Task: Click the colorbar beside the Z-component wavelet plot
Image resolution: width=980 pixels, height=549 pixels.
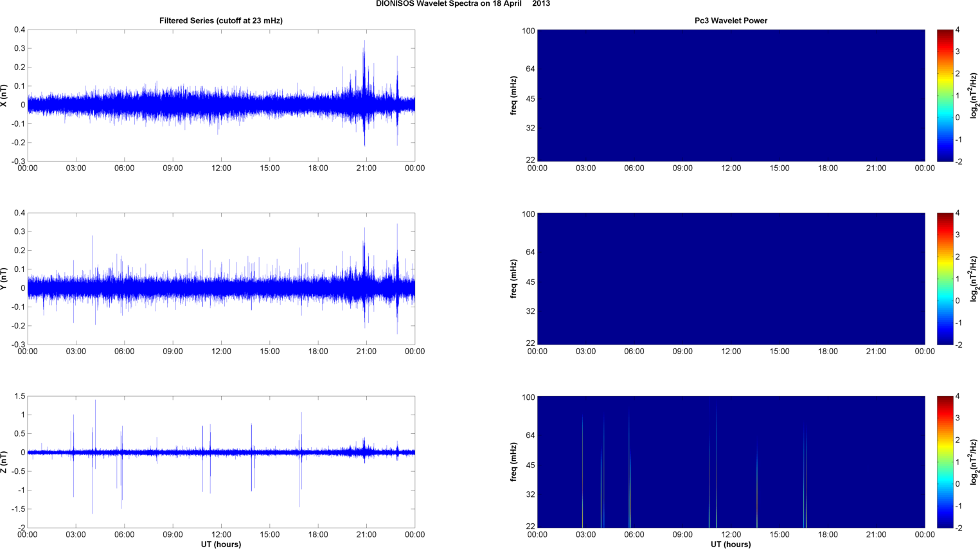Action: (945, 462)
